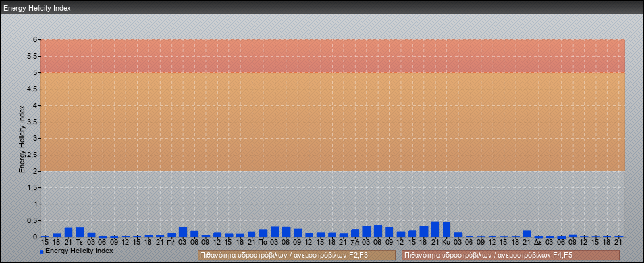This screenshot has height=263, width=644.
Task: Click the Σά day label on x-axis
Action: [x=355, y=243]
